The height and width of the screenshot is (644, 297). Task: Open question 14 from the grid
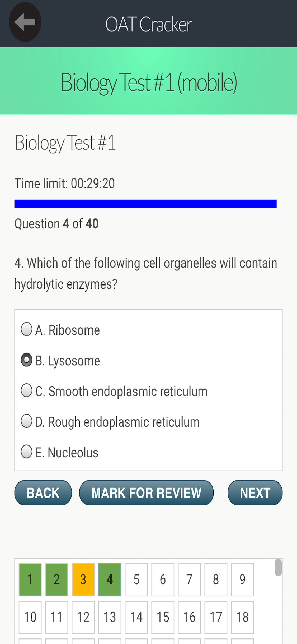click(136, 617)
